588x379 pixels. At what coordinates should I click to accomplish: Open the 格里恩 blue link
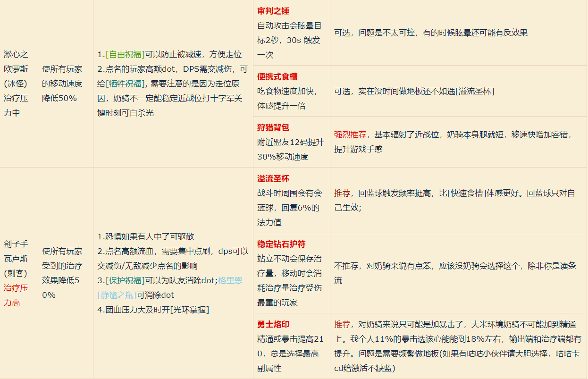[230, 280]
